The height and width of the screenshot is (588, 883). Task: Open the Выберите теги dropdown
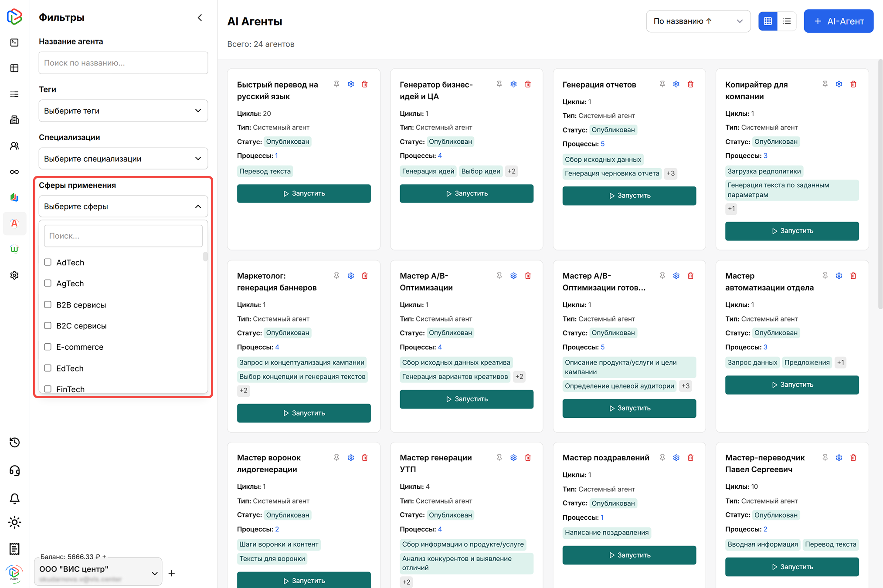[123, 111]
